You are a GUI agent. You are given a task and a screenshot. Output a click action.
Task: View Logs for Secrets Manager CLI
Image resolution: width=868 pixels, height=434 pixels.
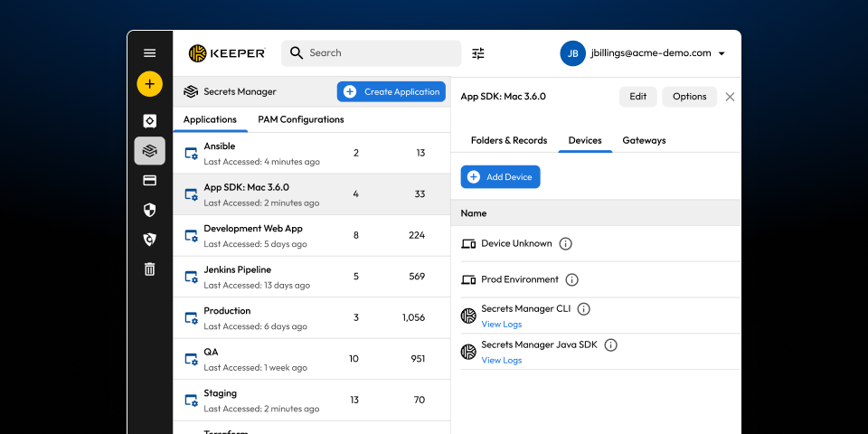pos(502,325)
